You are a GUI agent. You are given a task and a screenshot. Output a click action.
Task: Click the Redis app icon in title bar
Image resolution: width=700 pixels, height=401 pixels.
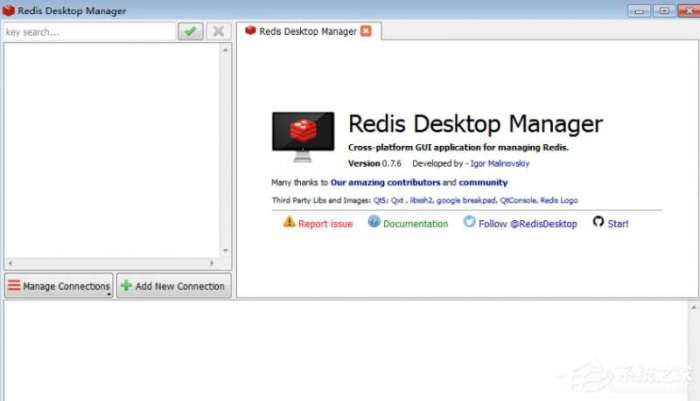8,10
